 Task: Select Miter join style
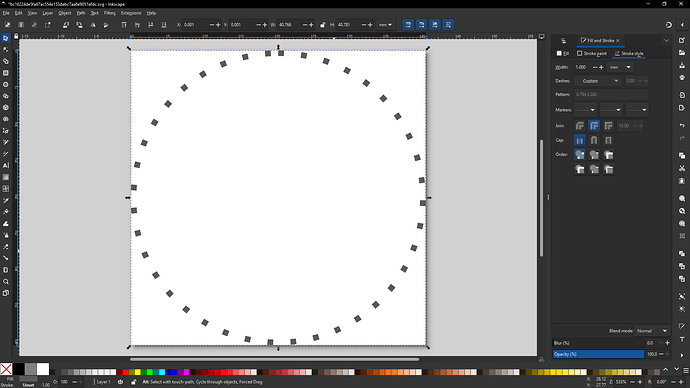(609, 126)
